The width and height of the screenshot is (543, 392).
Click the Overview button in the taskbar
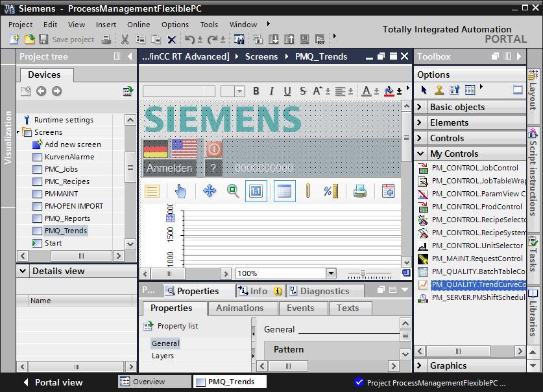pos(154,382)
